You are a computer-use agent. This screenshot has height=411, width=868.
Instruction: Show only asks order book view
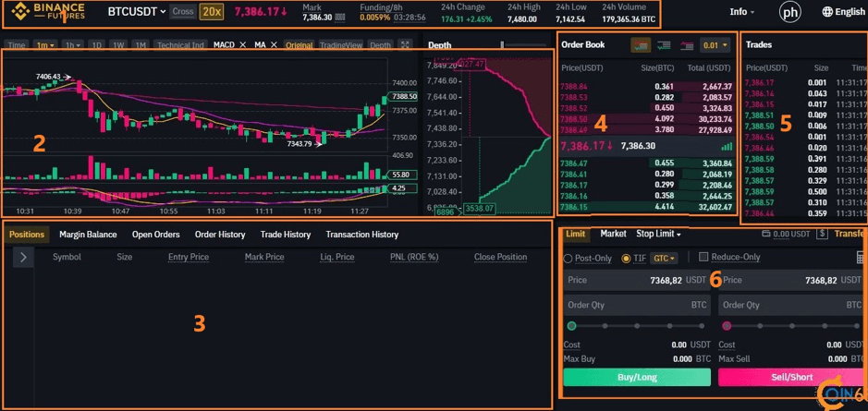pos(687,46)
